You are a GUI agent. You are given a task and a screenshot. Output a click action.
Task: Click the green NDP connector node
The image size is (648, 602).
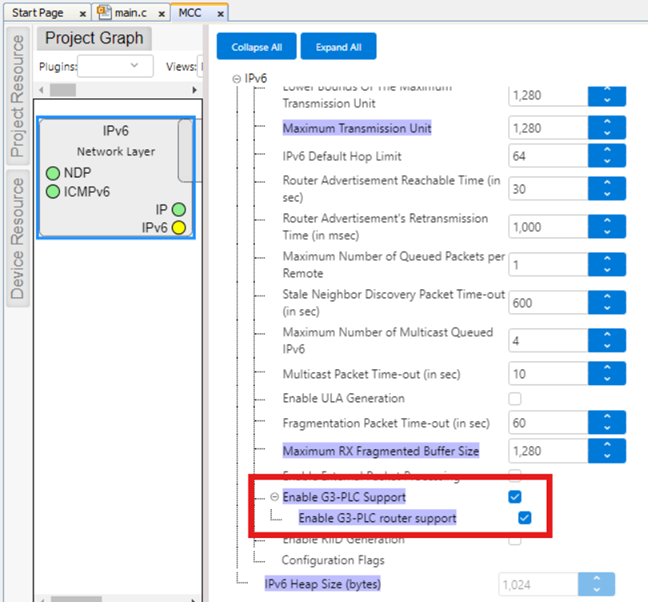tap(53, 174)
